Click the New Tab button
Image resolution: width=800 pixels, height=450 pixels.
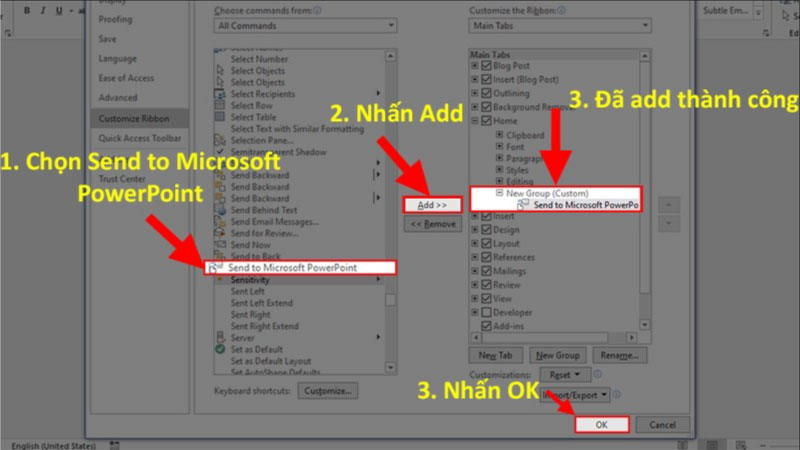pyautogui.click(x=495, y=355)
